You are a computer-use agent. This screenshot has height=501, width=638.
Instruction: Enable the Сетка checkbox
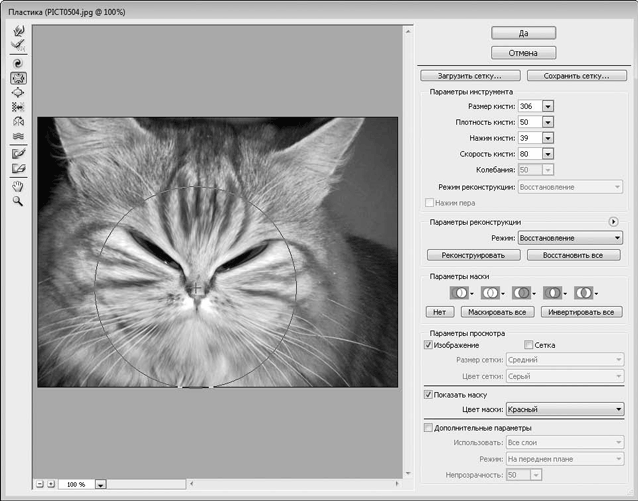click(x=529, y=345)
